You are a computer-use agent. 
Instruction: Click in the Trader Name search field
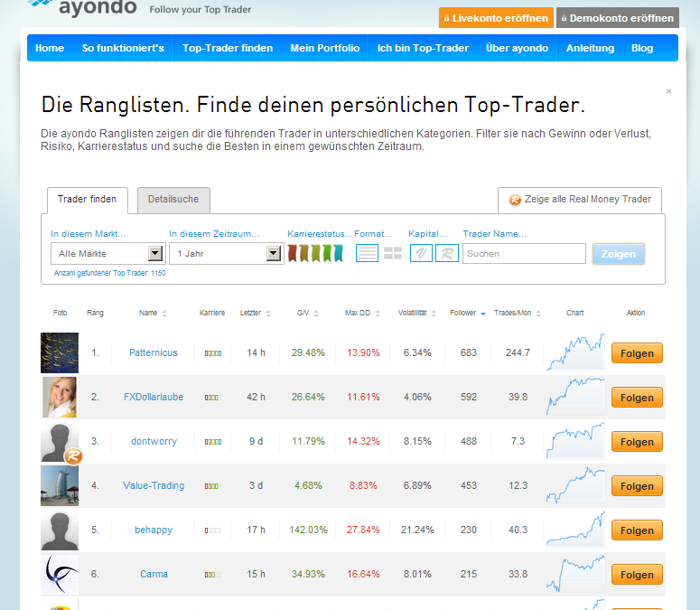point(524,254)
